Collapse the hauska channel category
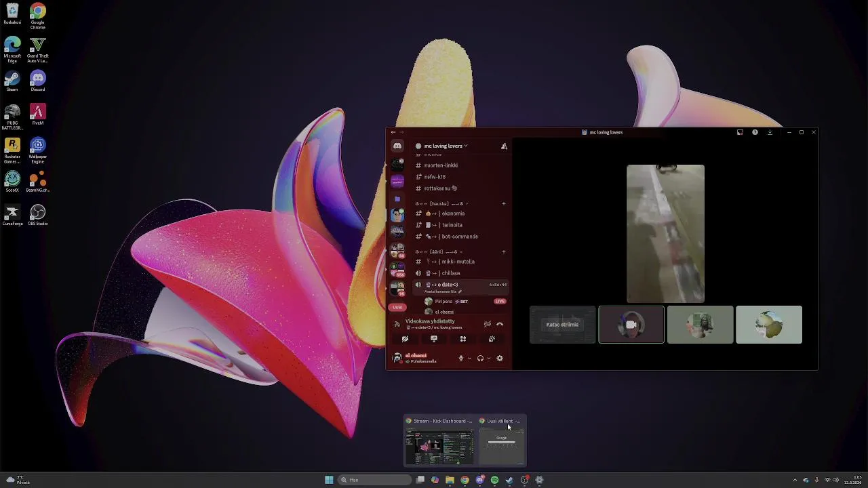The width and height of the screenshot is (868, 488). 441,203
